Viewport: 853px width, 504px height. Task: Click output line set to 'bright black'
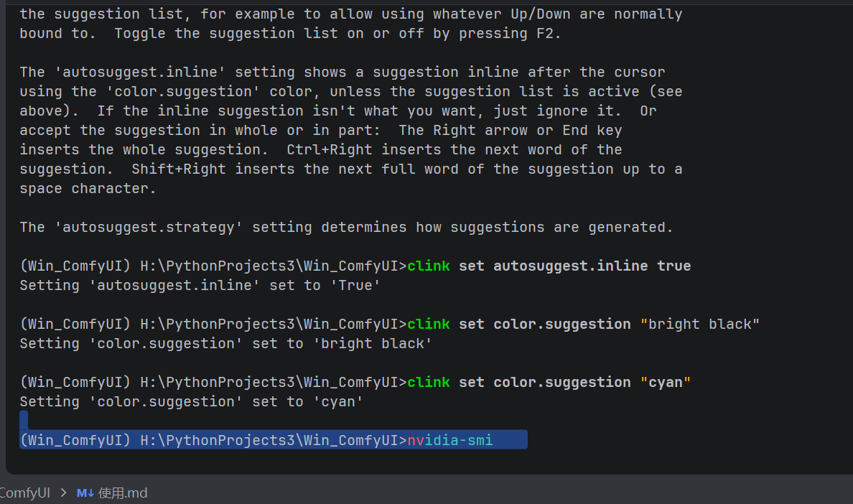[x=225, y=344]
